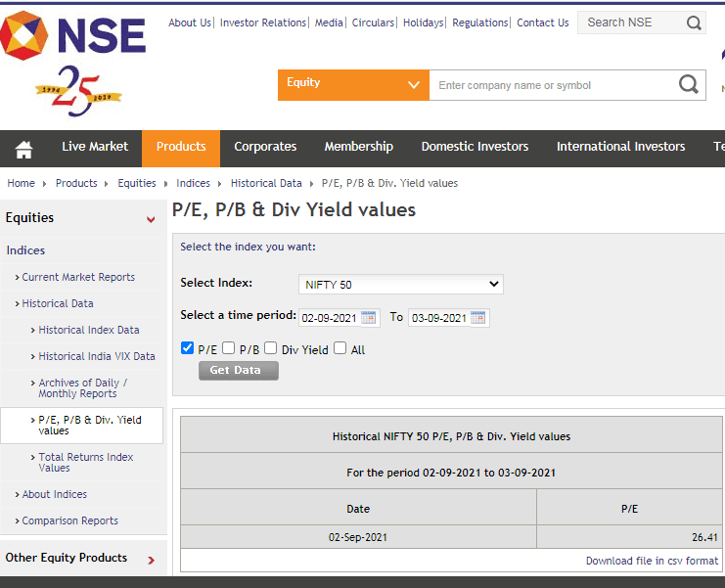Collapse the Equities sidebar section

[x=151, y=219]
